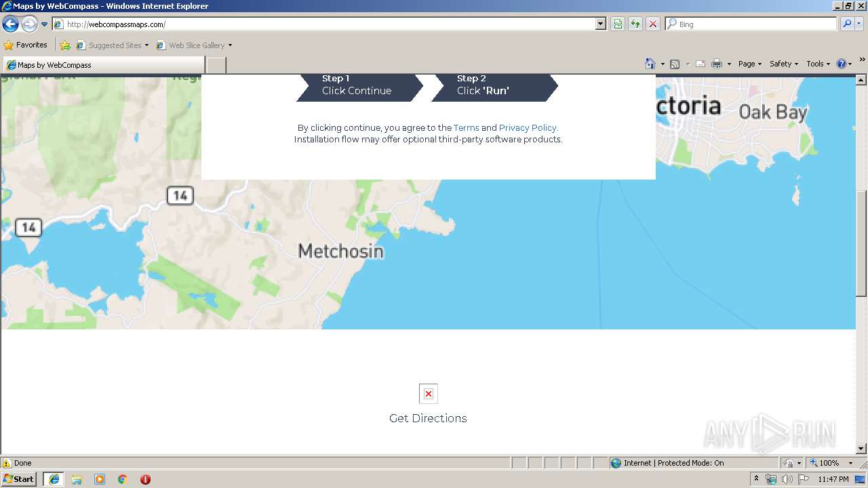Viewport: 868px width, 488px height.
Task: Click the network tray icon
Action: coord(771,479)
